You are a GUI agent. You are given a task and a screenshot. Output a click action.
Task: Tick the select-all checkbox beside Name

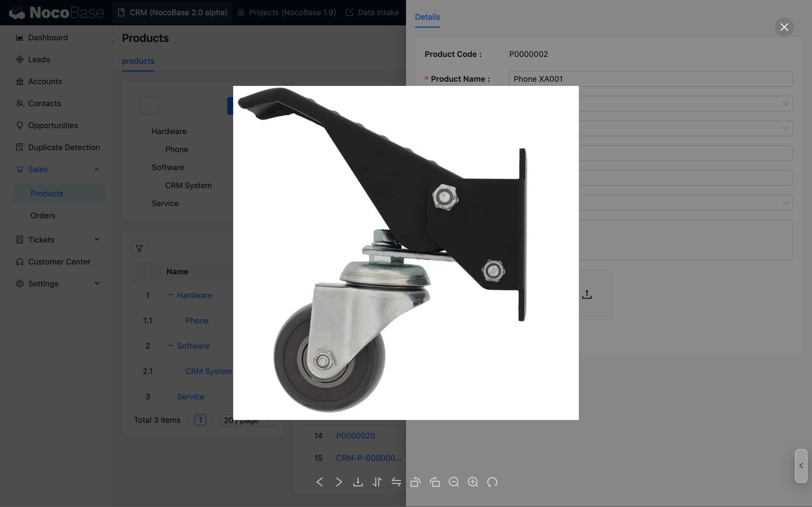(148, 272)
